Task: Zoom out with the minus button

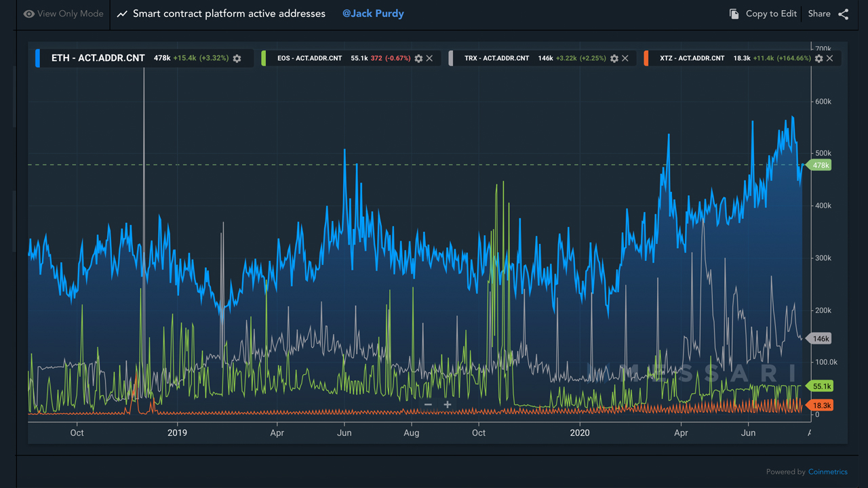Action: [428, 405]
